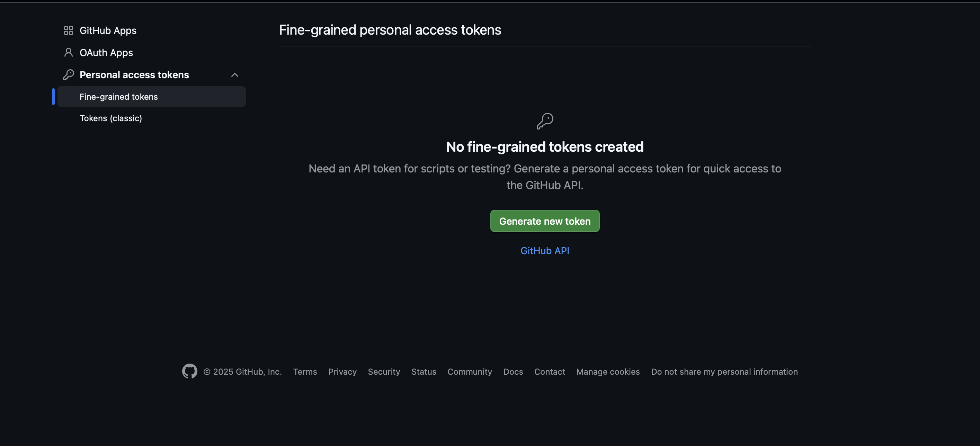Click Do not share my personal information
980x446 pixels.
724,372
